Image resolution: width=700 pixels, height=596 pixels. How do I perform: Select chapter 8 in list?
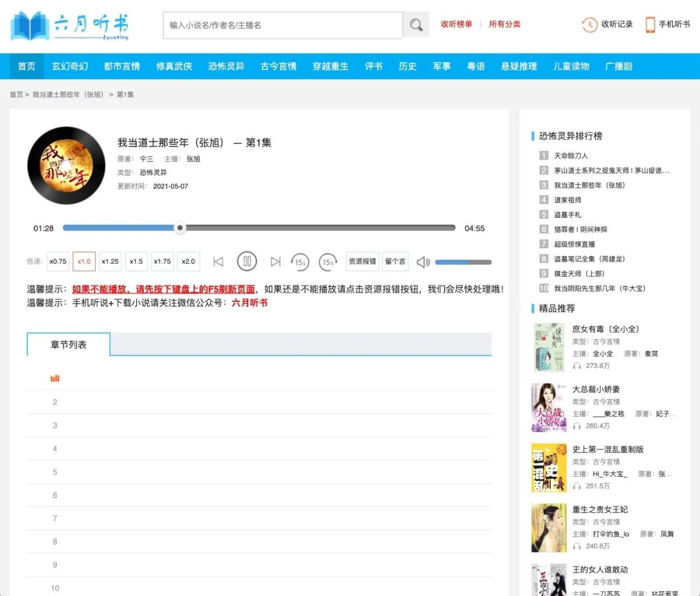(259, 541)
